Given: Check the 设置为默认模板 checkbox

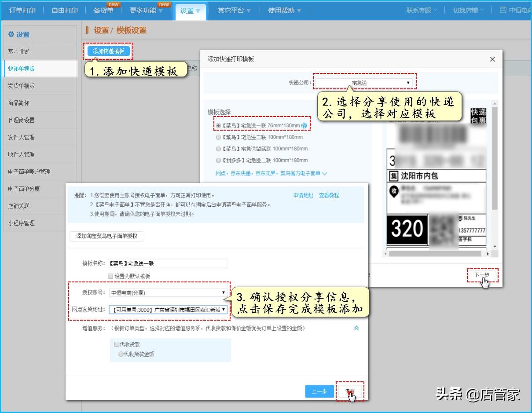Looking at the screenshot, I should (x=110, y=276).
